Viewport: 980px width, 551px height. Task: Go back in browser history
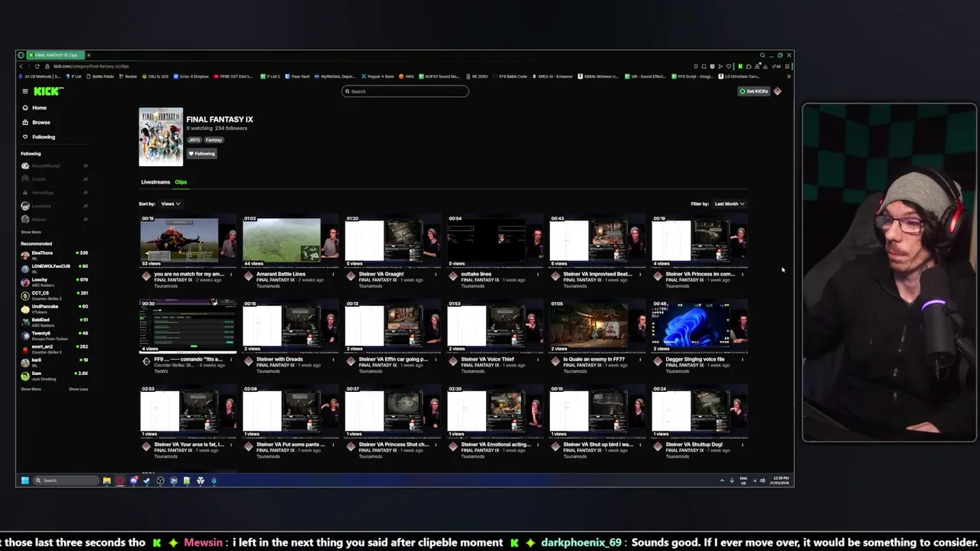point(21,66)
